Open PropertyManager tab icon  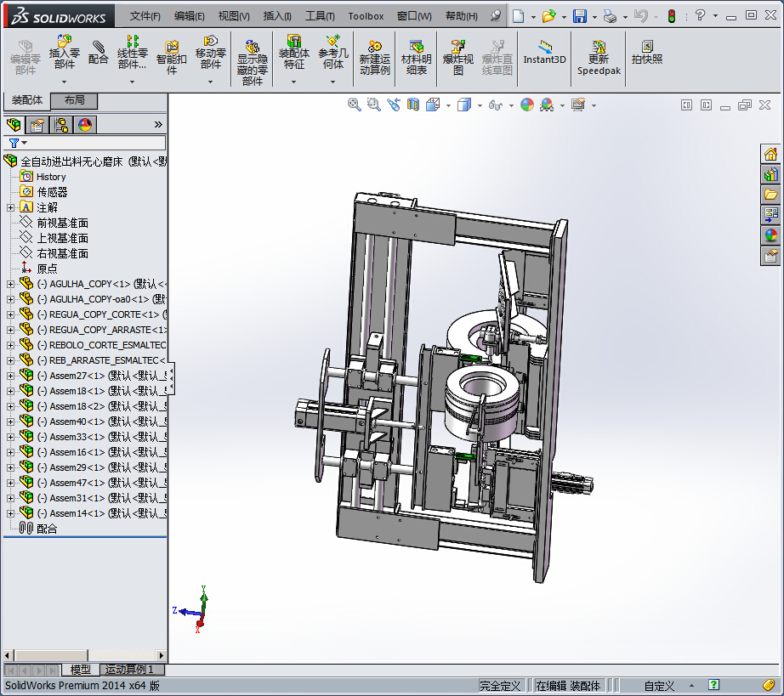[x=37, y=124]
